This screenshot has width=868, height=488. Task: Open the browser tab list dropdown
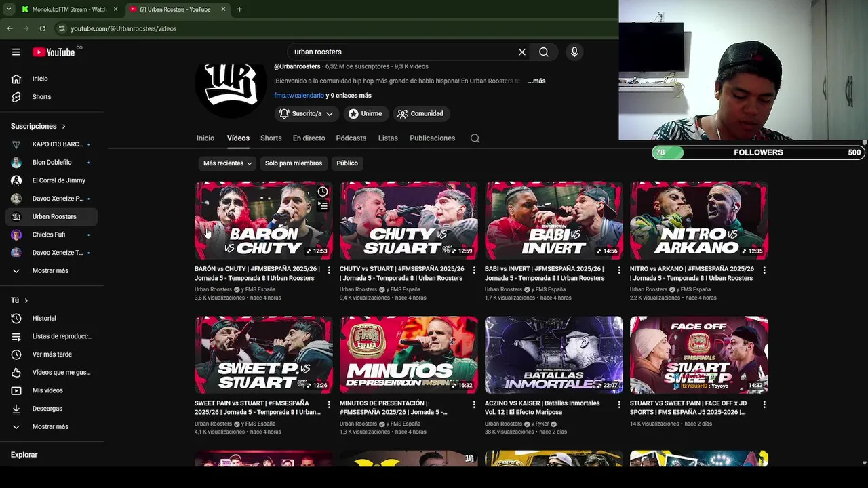9,9
